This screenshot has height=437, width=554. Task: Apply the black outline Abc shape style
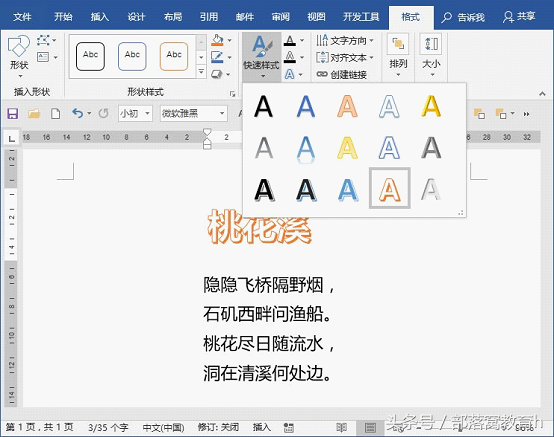click(90, 56)
